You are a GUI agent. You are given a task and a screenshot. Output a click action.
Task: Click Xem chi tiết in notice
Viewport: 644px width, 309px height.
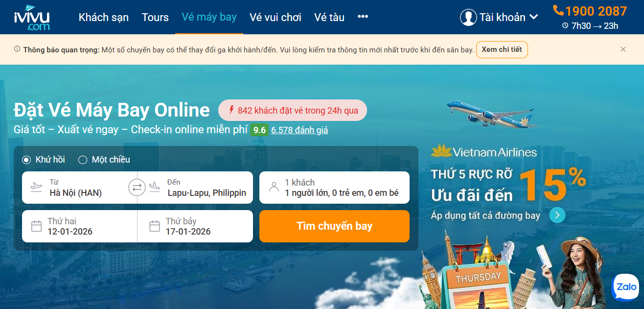(502, 49)
